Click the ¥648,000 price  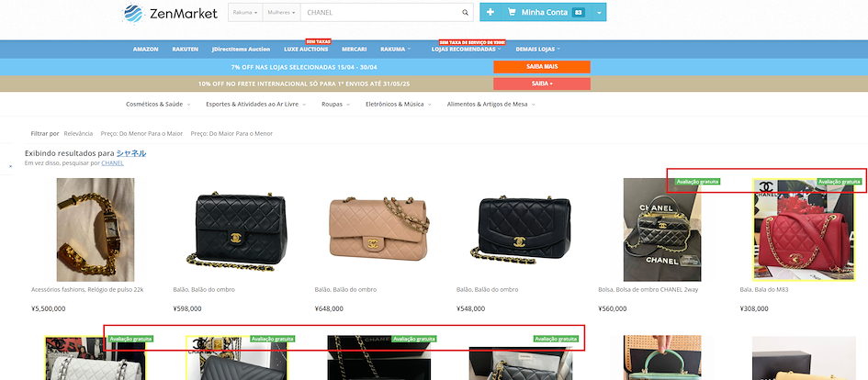329,309
